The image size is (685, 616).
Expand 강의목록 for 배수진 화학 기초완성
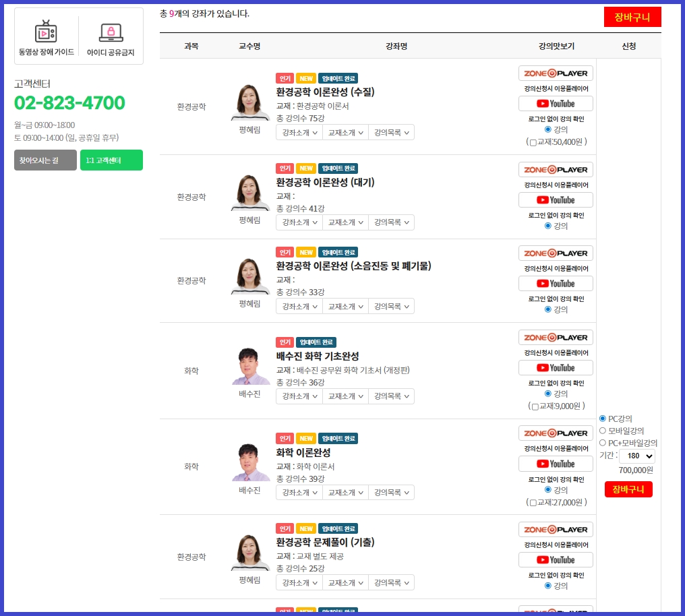[x=392, y=396]
